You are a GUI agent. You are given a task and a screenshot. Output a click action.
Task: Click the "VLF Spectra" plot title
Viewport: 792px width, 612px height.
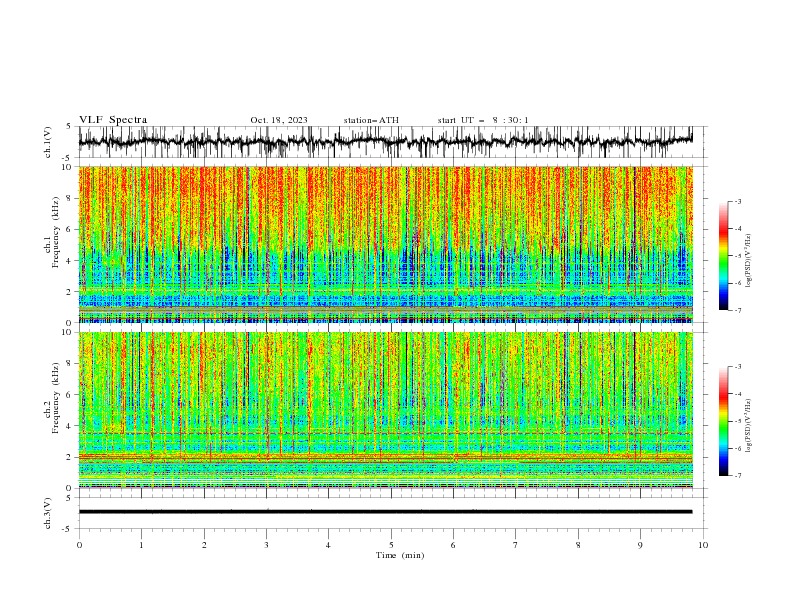click(x=113, y=120)
